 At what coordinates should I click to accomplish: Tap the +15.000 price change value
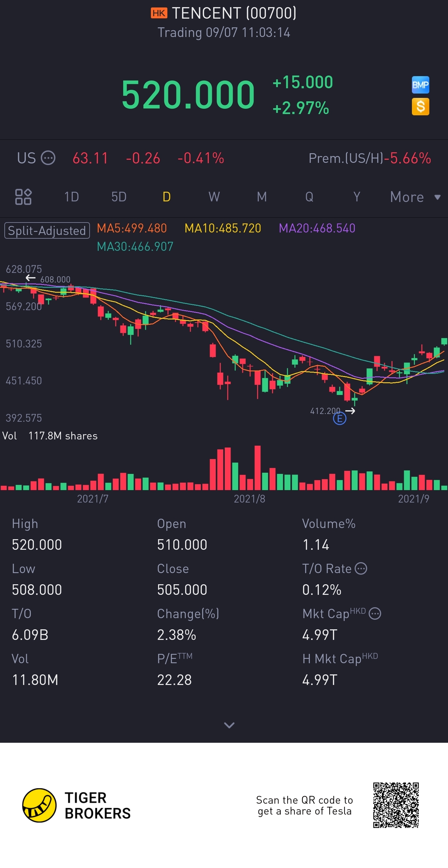[303, 82]
